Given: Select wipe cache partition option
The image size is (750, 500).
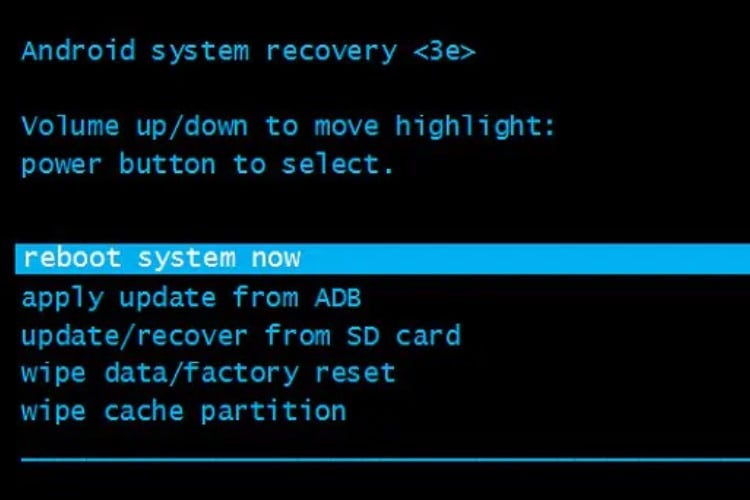Looking at the screenshot, I should pyautogui.click(x=184, y=412).
